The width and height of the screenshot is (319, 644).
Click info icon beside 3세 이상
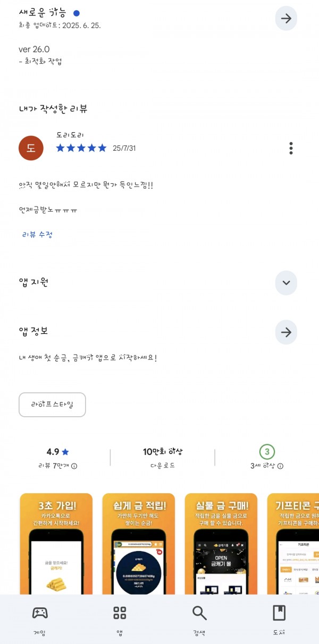tap(280, 466)
